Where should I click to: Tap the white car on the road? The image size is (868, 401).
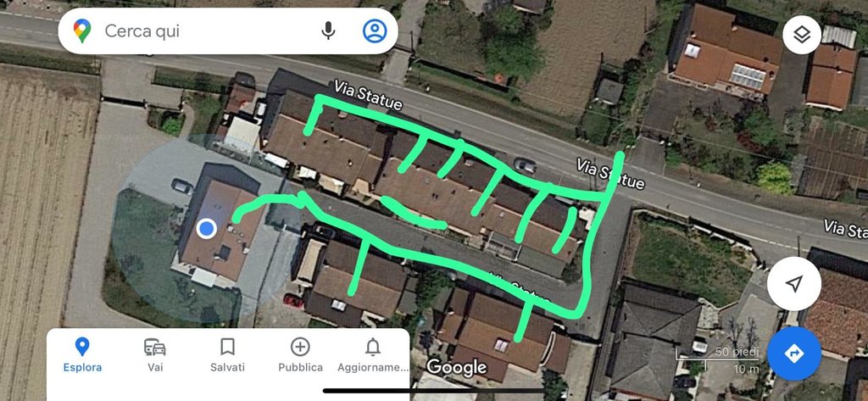pos(525,165)
